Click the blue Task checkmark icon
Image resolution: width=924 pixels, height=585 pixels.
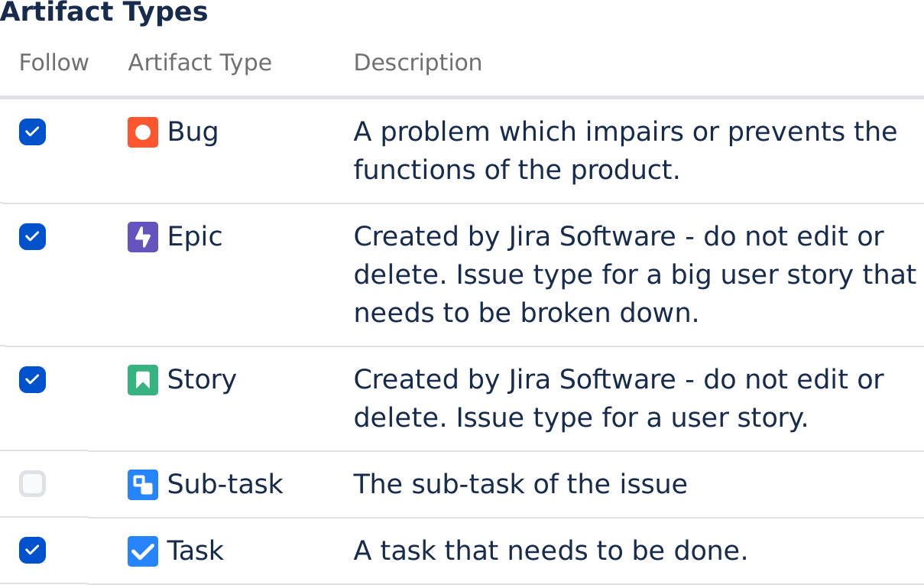coord(143,551)
